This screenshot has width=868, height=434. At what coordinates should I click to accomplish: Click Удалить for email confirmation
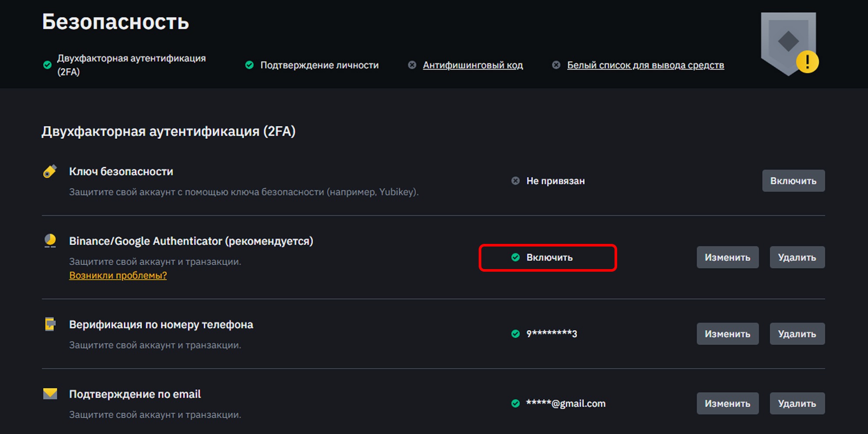(x=797, y=404)
